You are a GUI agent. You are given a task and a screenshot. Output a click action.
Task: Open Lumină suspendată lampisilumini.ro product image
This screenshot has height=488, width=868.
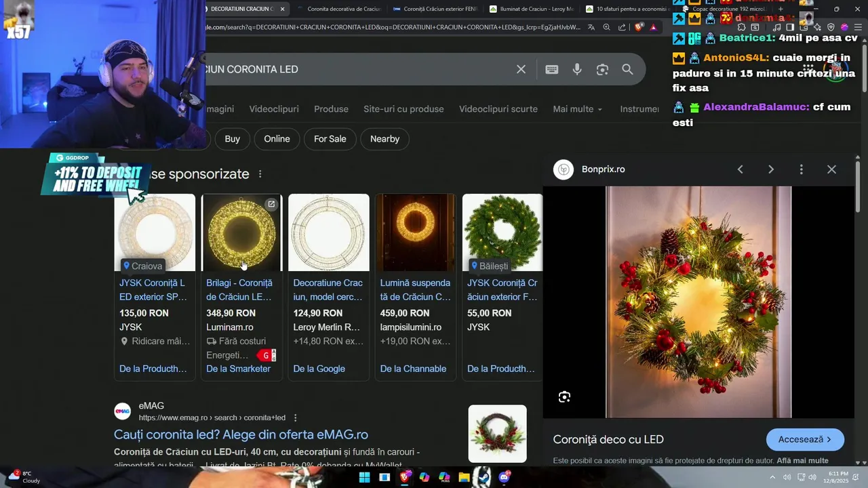click(416, 232)
